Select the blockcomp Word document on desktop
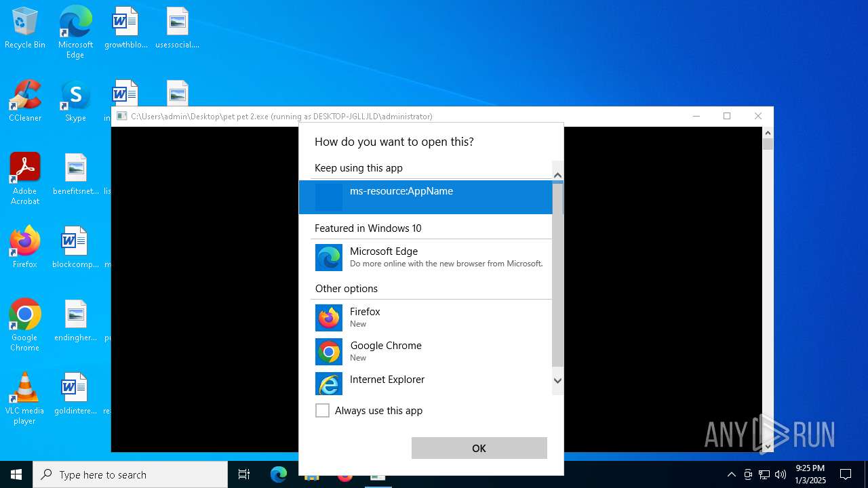868x488 pixels. click(75, 247)
